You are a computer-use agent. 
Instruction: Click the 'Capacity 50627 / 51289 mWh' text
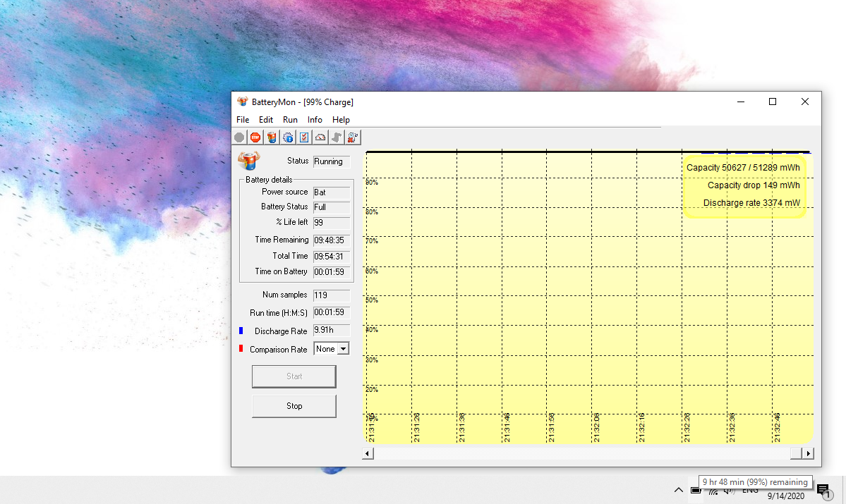click(743, 168)
